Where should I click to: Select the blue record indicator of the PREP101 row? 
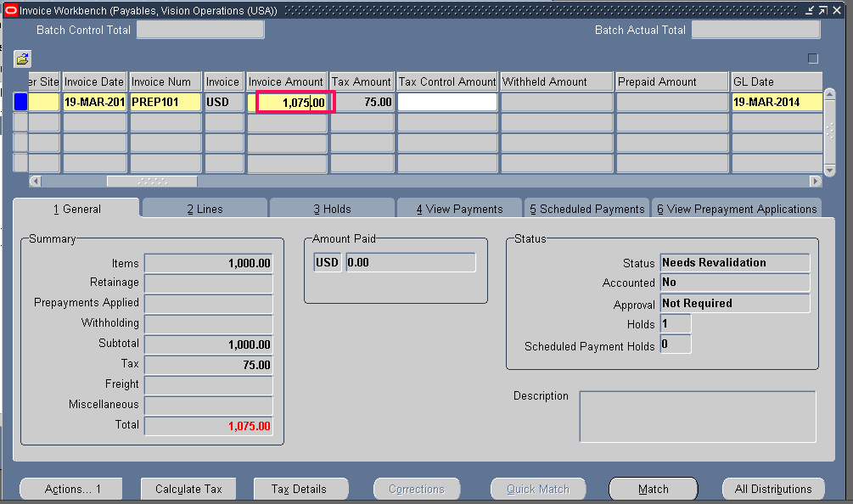(20, 102)
